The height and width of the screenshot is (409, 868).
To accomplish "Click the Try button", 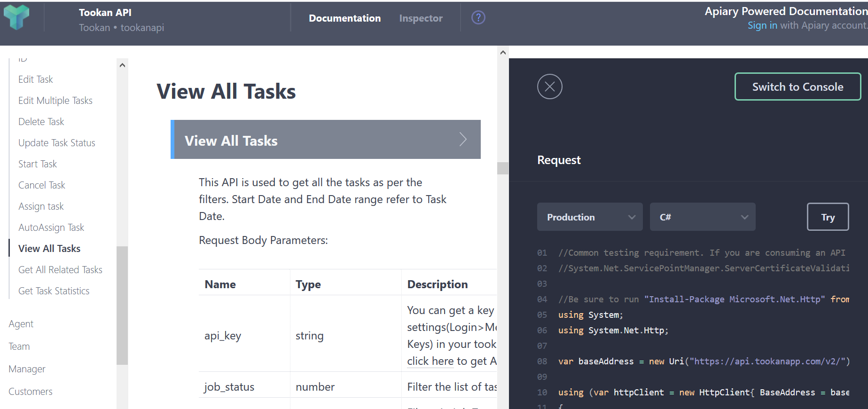I will coord(828,217).
